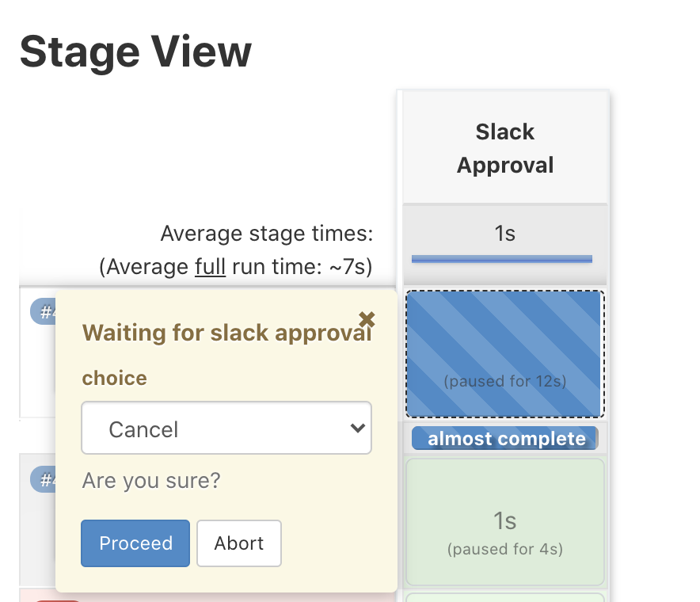Click Abort in the confirmation dialog
Screen dimensions: 700x602
tap(239, 543)
